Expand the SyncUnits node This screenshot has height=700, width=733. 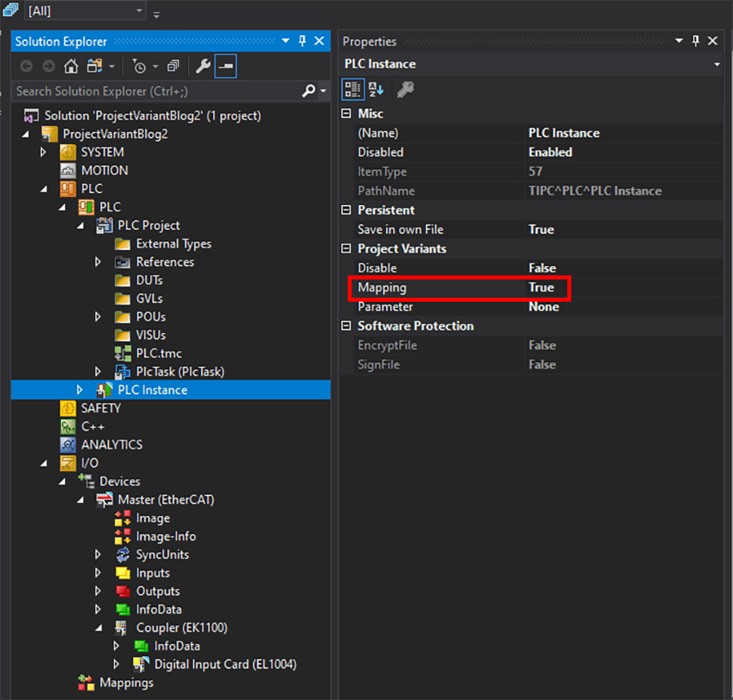point(99,554)
